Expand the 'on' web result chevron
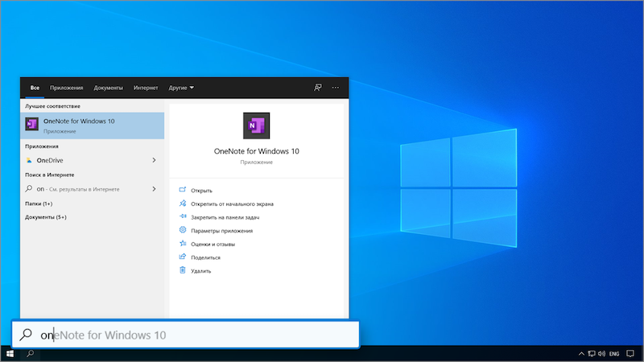This screenshot has height=362, width=644. (x=154, y=189)
